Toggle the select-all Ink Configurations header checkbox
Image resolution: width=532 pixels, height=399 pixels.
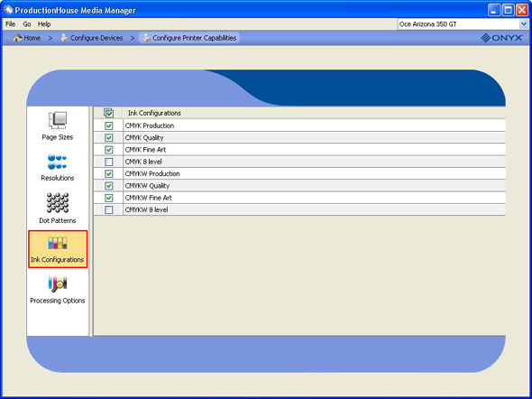click(108, 113)
